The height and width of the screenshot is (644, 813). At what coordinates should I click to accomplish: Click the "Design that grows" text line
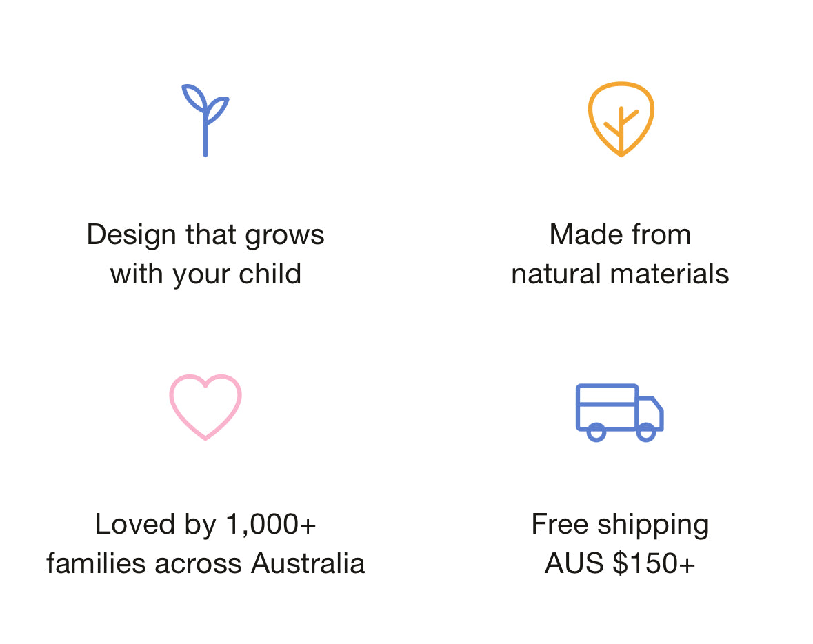click(205, 235)
